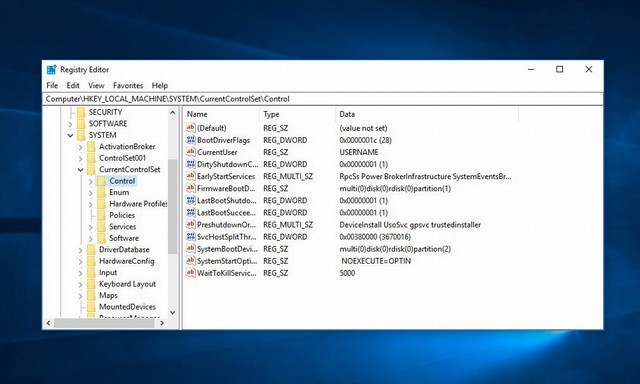The width and height of the screenshot is (640, 384).
Task: Expand the Control subkey
Action: click(91, 181)
